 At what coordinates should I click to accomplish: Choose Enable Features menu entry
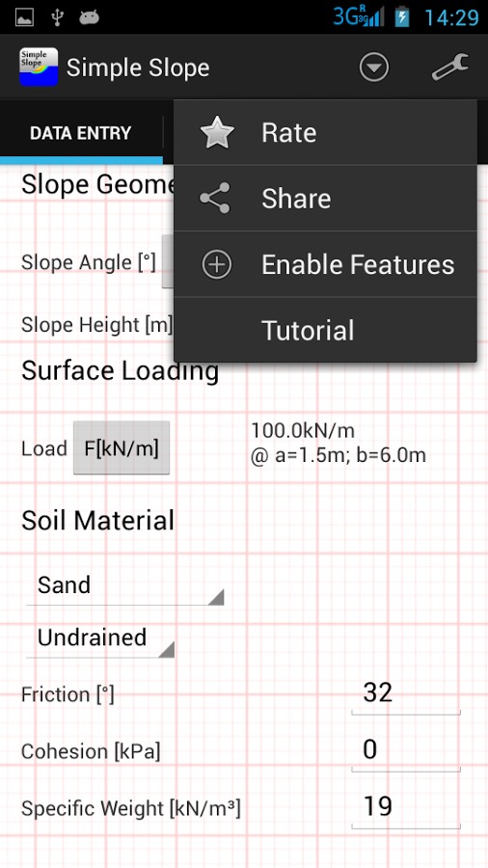[325, 264]
